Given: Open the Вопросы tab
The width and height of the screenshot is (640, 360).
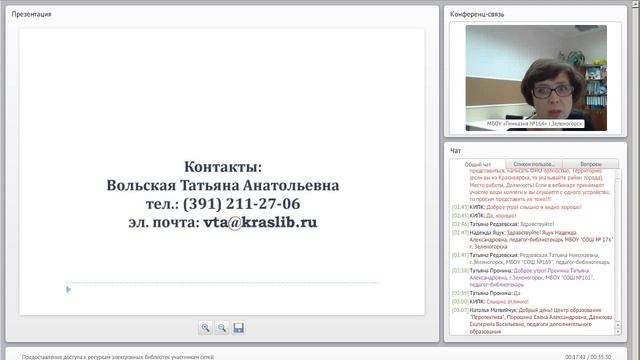Looking at the screenshot, I should pyautogui.click(x=591, y=164).
